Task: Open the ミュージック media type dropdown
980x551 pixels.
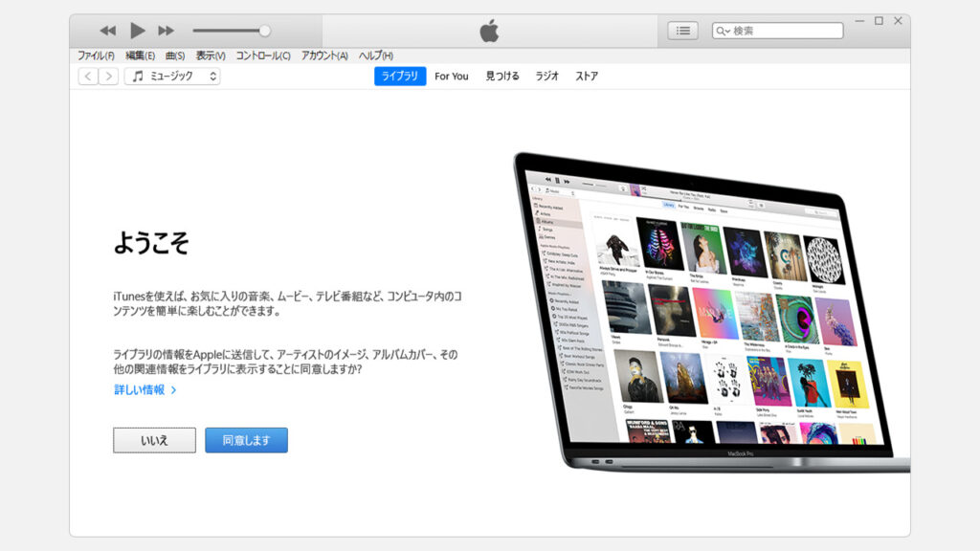Action: click(x=172, y=77)
